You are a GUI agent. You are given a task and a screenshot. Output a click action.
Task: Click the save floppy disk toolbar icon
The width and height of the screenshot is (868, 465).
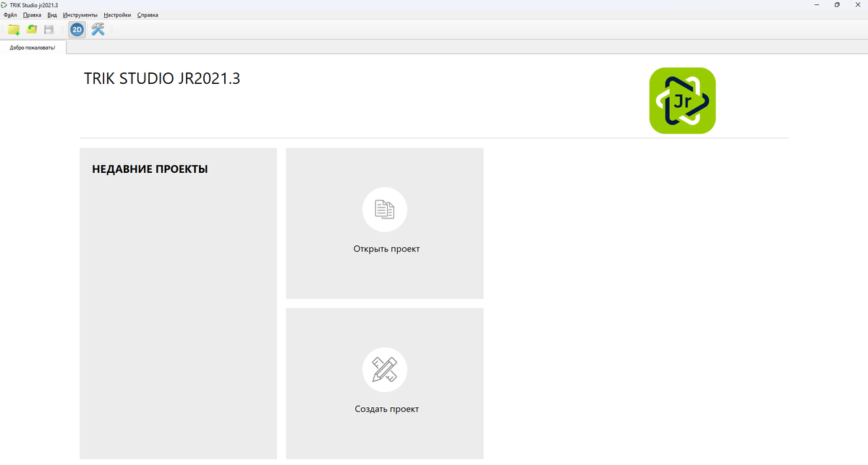49,30
